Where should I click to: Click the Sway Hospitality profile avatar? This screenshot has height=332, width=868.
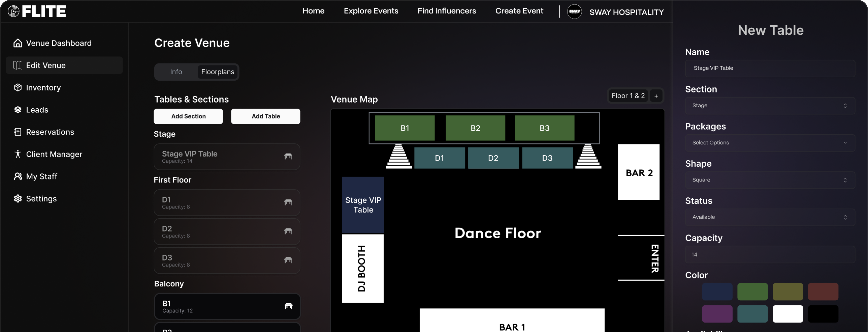click(574, 11)
